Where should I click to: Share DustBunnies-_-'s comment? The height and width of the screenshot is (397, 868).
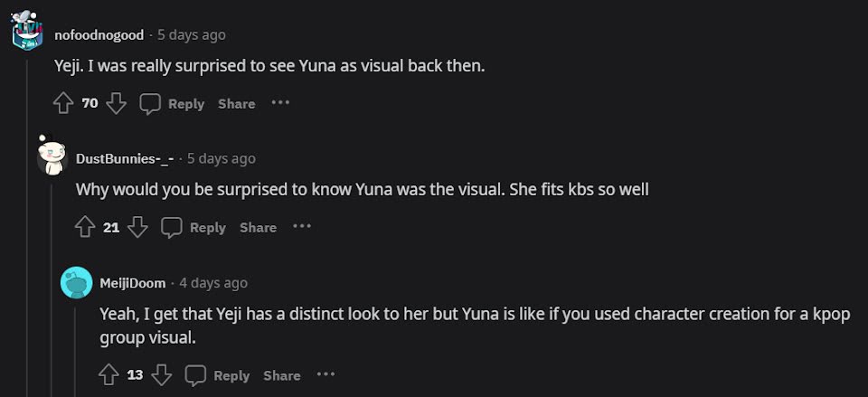pos(258,227)
